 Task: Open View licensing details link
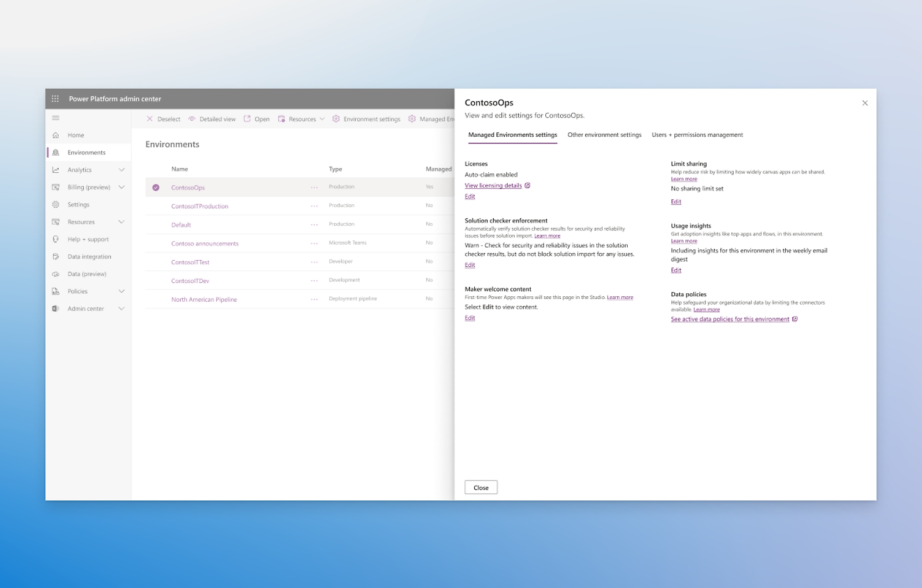click(493, 185)
